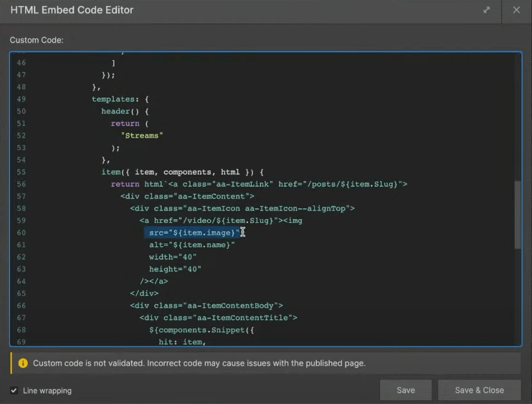This screenshot has height=404, width=532.
Task: Click the Custom Code label
Action: point(37,40)
